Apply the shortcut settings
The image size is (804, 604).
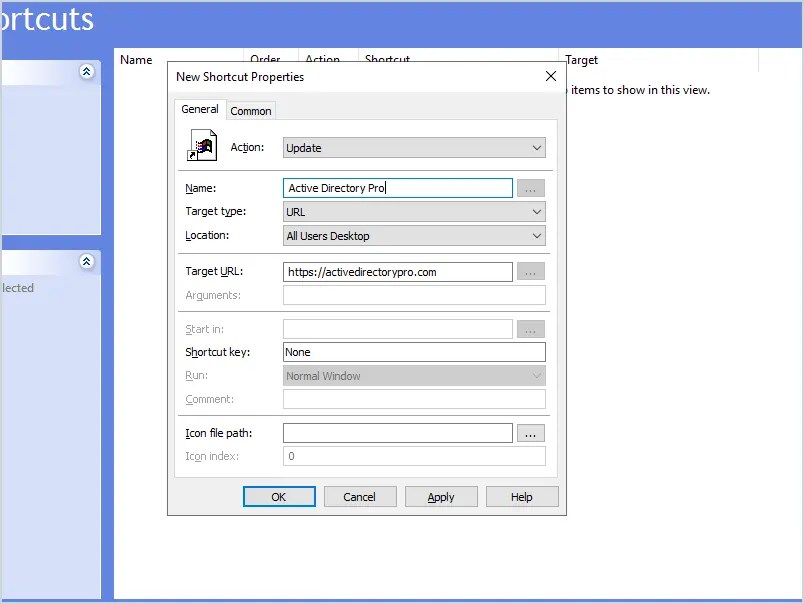[441, 496]
